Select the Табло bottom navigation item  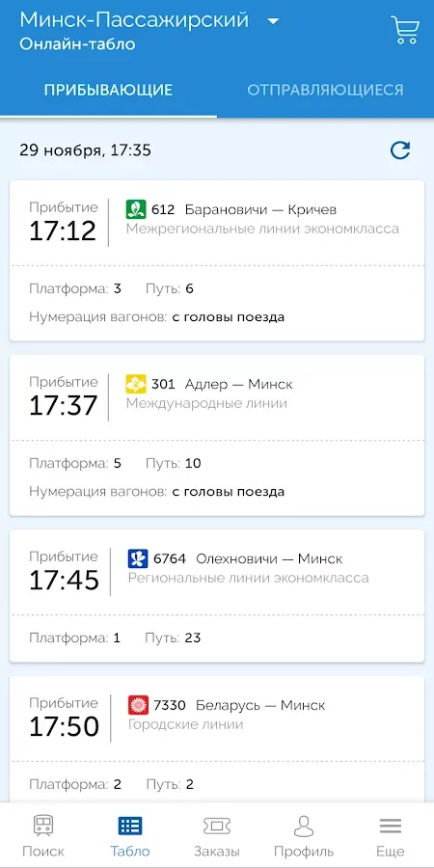[130, 835]
